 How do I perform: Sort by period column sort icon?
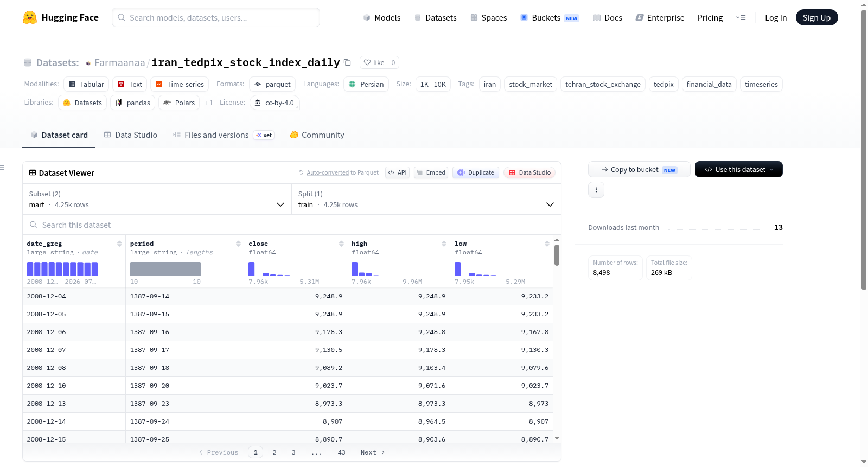[238, 244]
